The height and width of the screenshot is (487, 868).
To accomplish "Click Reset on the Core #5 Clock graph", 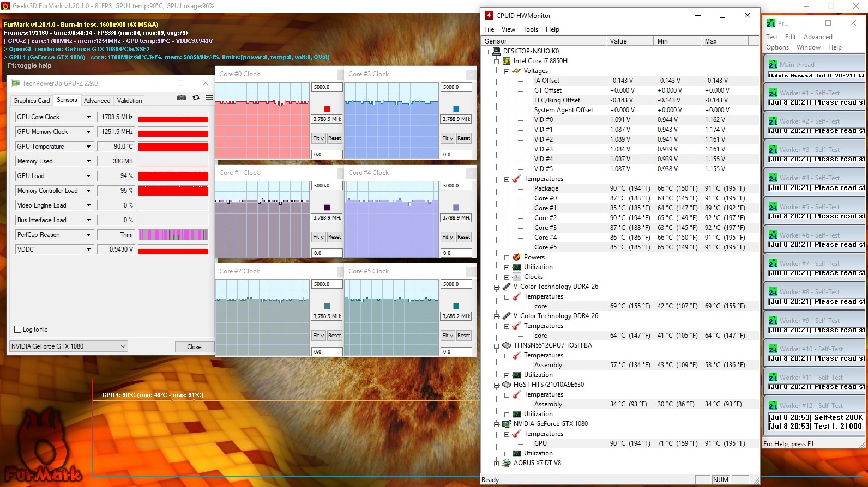I will (464, 336).
